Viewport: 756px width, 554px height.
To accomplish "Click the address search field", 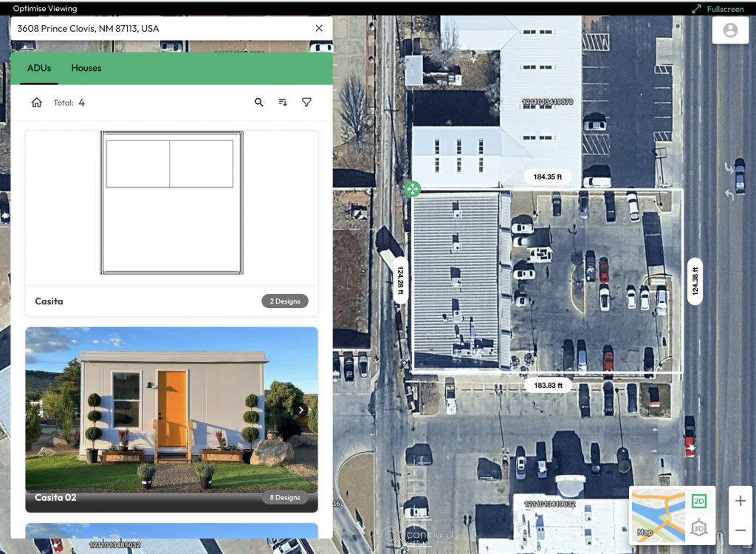I will pos(159,29).
